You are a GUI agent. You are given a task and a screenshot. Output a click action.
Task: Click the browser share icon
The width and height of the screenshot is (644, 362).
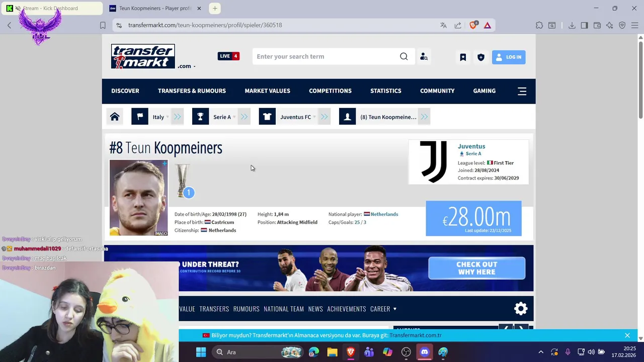458,25
